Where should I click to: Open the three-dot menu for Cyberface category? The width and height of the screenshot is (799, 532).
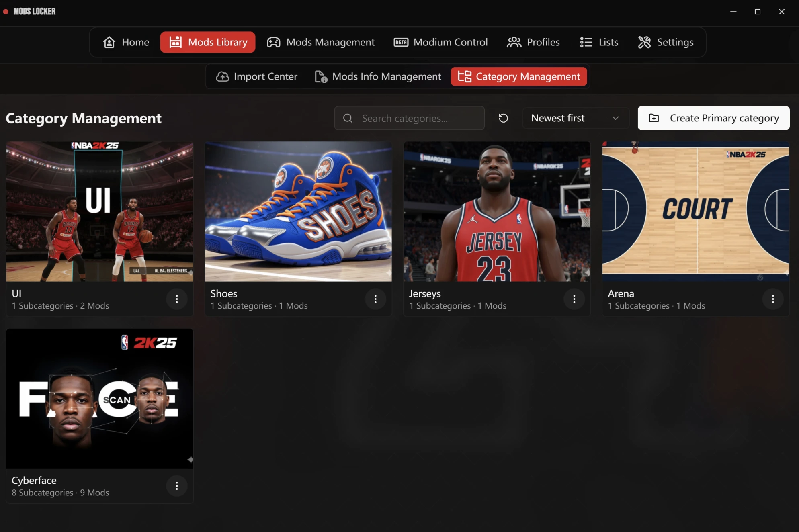pyautogui.click(x=177, y=486)
